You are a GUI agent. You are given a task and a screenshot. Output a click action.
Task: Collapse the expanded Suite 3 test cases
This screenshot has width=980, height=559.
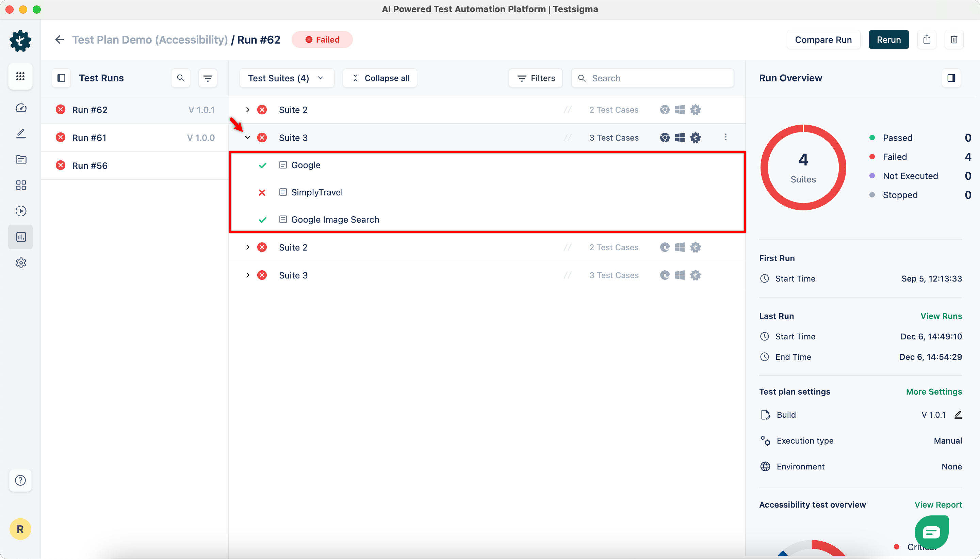point(247,138)
